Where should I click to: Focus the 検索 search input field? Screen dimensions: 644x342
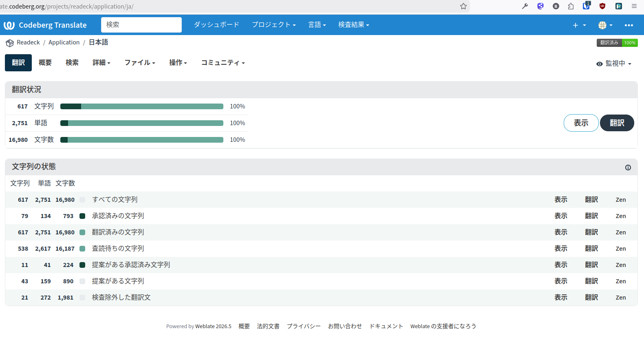(141, 25)
